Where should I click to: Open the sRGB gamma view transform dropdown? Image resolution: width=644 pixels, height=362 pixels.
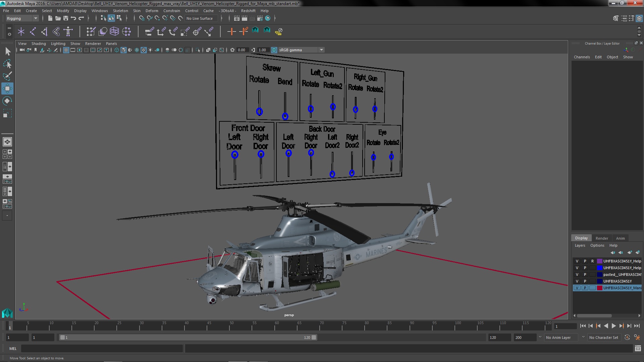(x=301, y=50)
